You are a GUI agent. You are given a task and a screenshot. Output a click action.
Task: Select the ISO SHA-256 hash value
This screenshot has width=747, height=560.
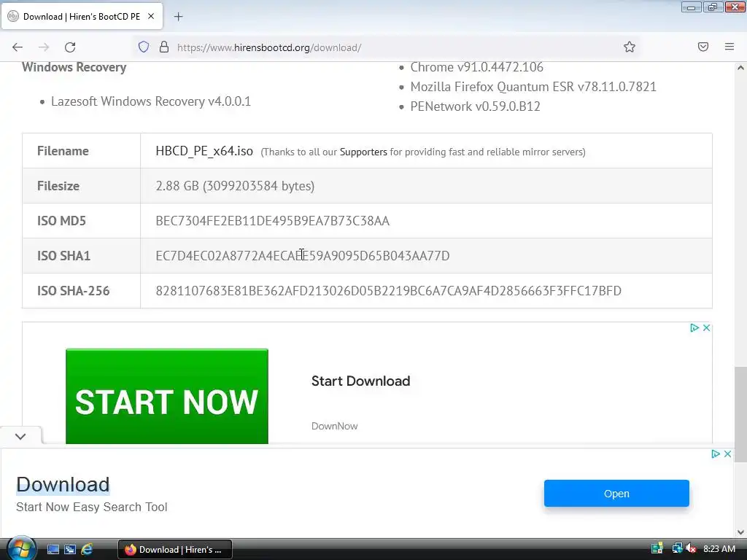click(x=388, y=291)
